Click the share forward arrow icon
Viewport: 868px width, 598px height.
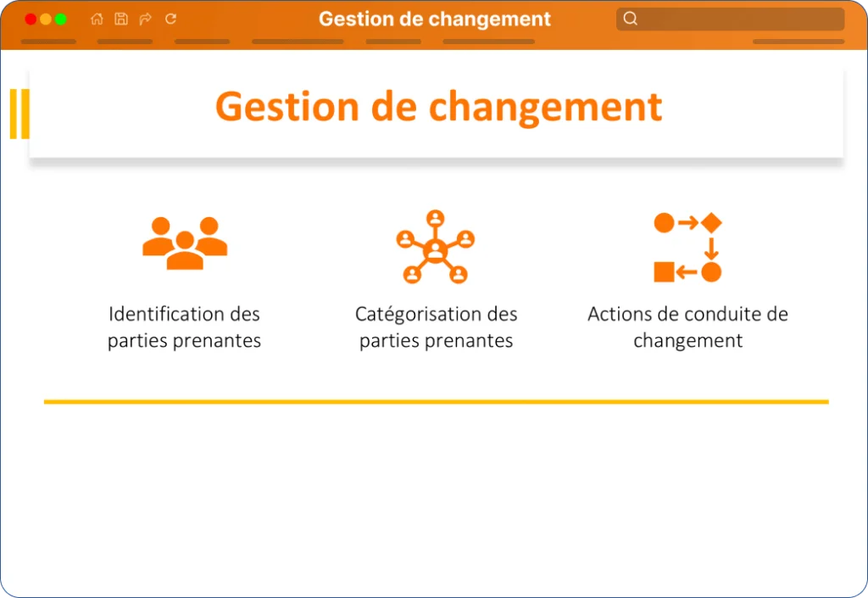point(146,19)
